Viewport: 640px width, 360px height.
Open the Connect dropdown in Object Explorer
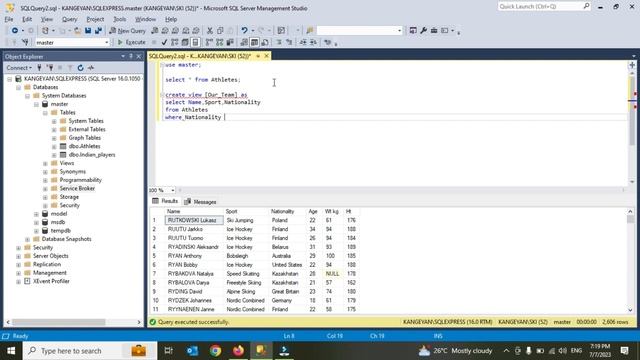pyautogui.click(x=19, y=68)
